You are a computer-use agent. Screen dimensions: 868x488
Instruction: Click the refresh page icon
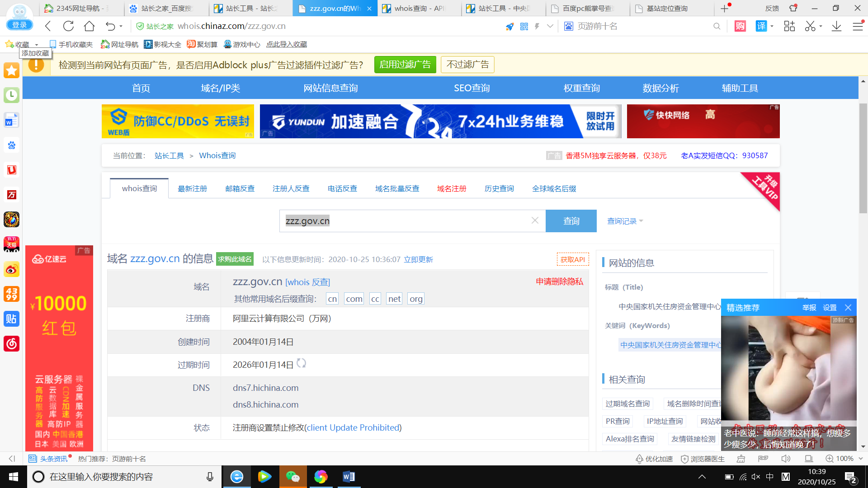(x=68, y=26)
